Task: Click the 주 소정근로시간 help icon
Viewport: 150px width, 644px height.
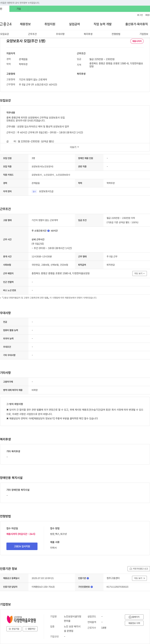Action: [48, 231]
